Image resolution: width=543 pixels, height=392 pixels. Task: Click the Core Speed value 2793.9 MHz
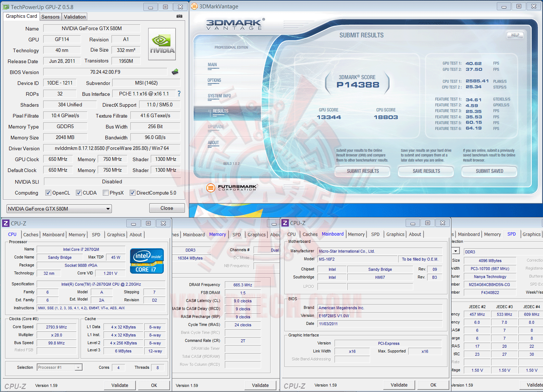57,327
